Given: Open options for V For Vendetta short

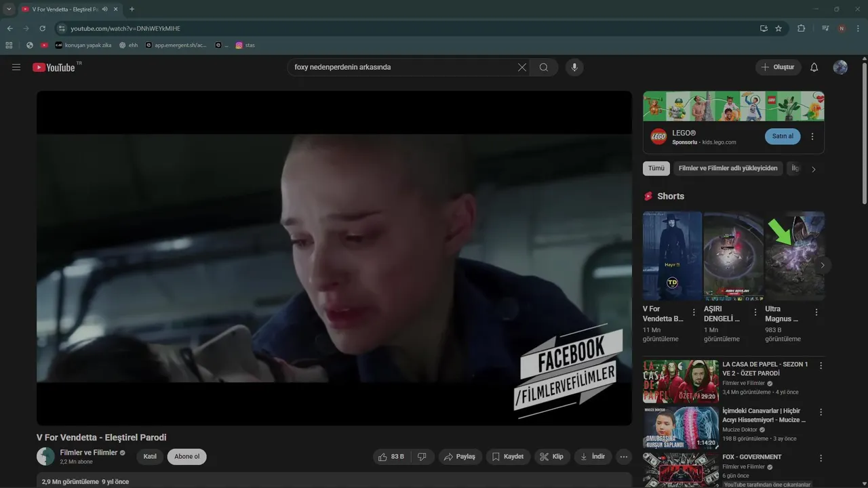Looking at the screenshot, I should [694, 312].
